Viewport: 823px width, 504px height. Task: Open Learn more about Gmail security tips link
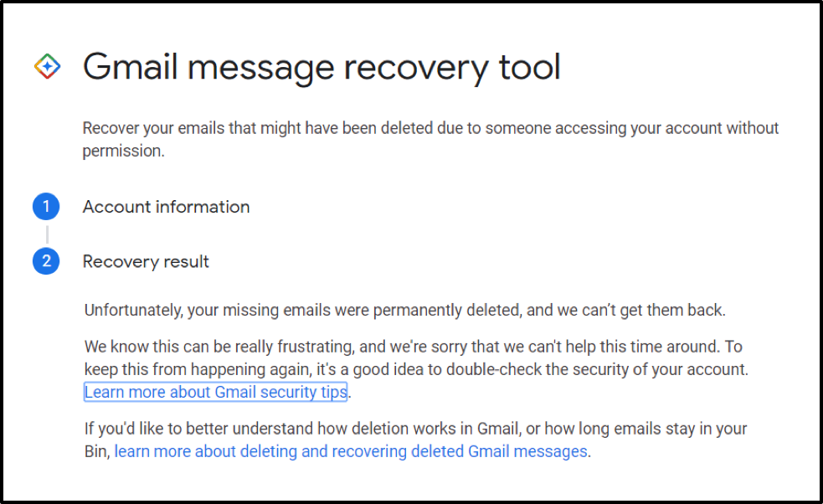[x=216, y=392]
